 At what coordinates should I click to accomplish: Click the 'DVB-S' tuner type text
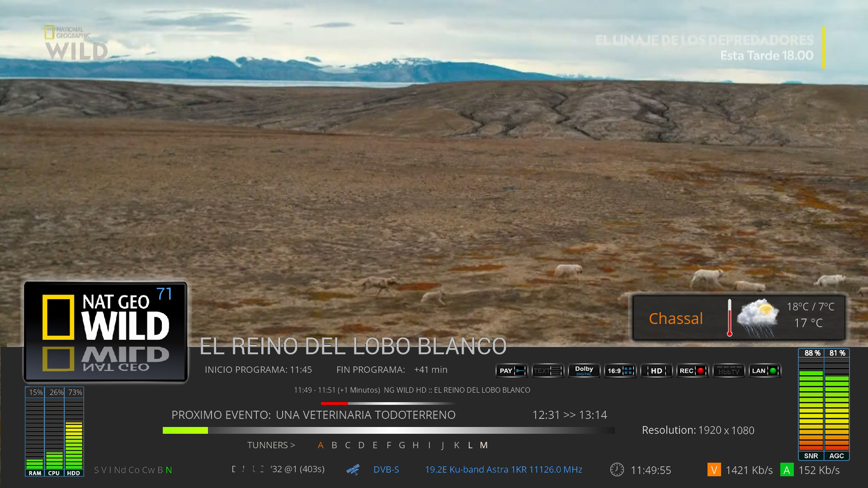click(386, 469)
